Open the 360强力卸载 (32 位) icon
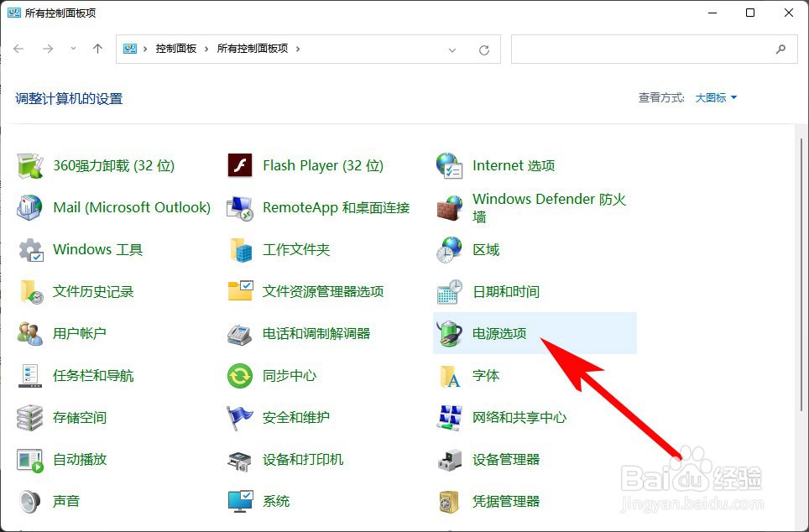The width and height of the screenshot is (809, 532). point(30,166)
